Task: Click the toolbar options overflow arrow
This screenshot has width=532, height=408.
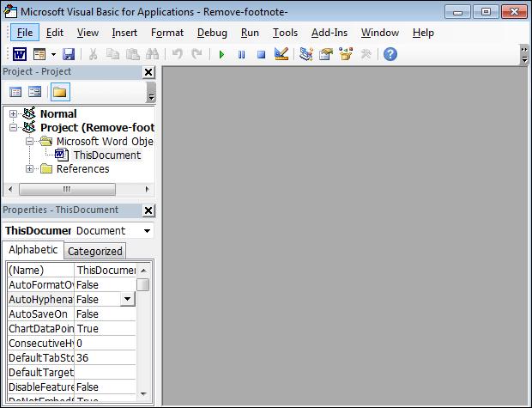Action: pos(524,55)
